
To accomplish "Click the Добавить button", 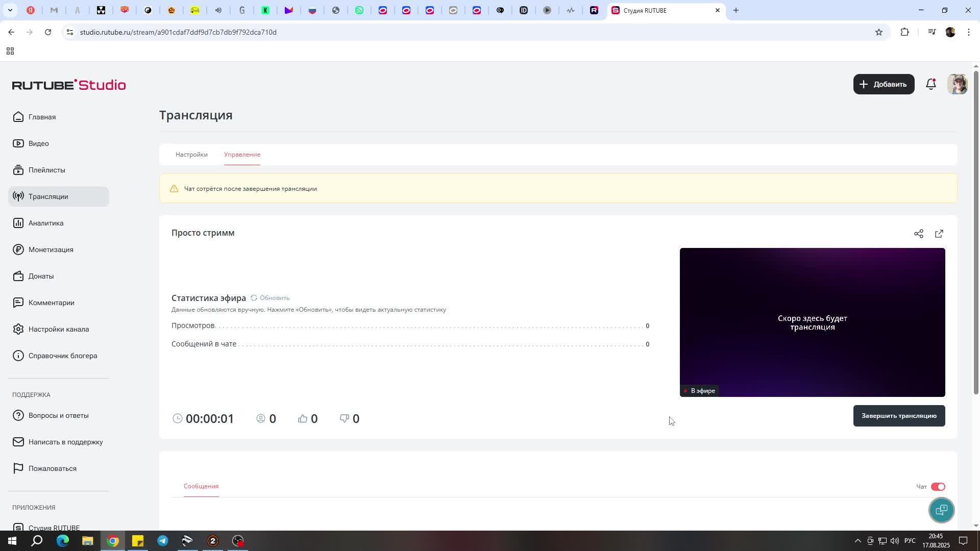I will (x=884, y=84).
